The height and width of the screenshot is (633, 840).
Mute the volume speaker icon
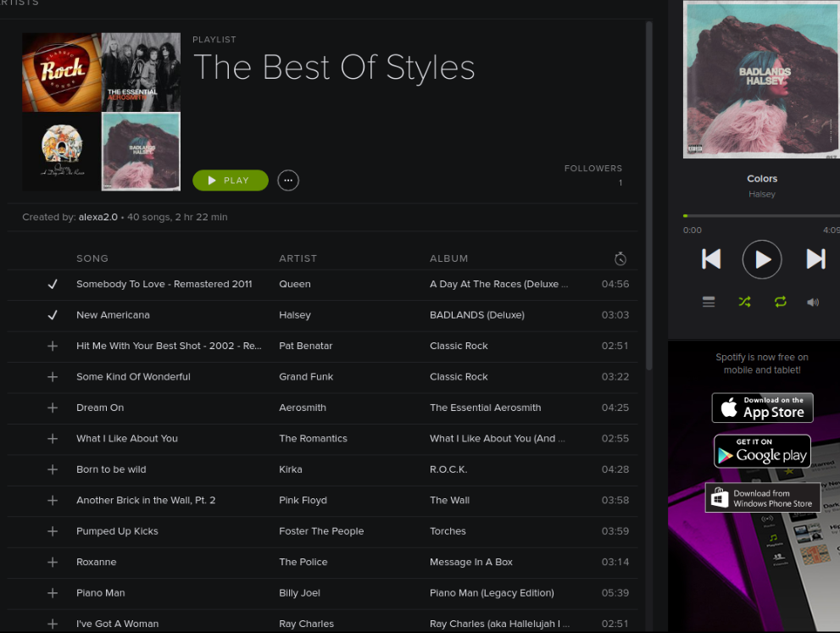[x=813, y=302]
